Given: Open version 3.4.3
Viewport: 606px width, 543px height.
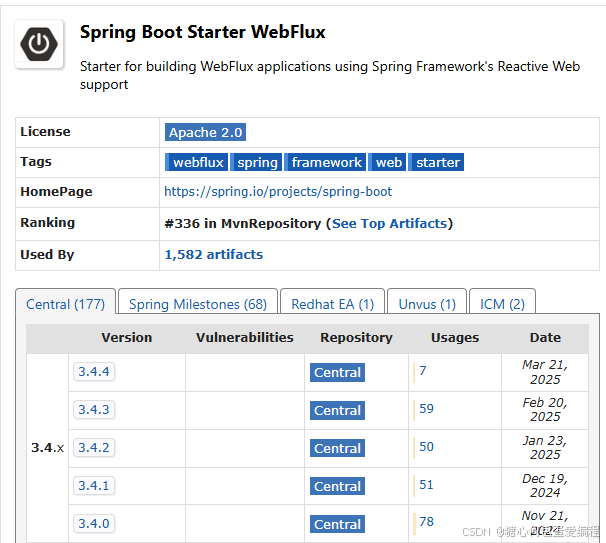Looking at the screenshot, I should (x=94, y=410).
